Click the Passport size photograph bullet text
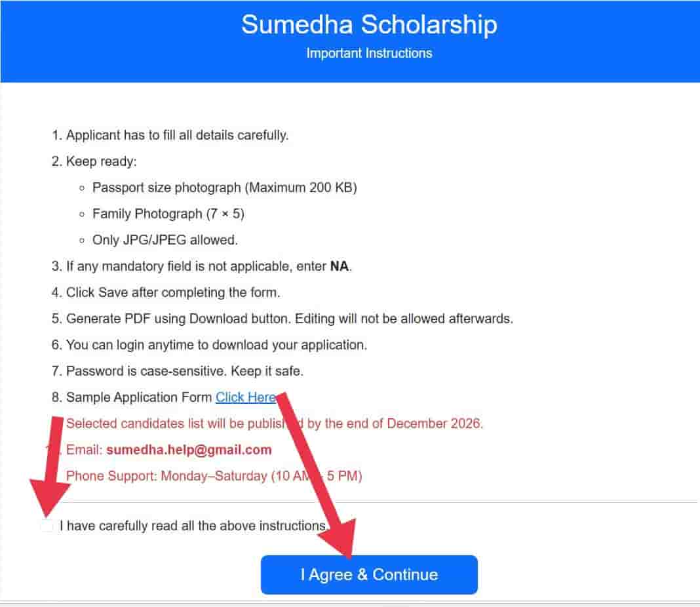The width and height of the screenshot is (700, 607). click(x=225, y=187)
